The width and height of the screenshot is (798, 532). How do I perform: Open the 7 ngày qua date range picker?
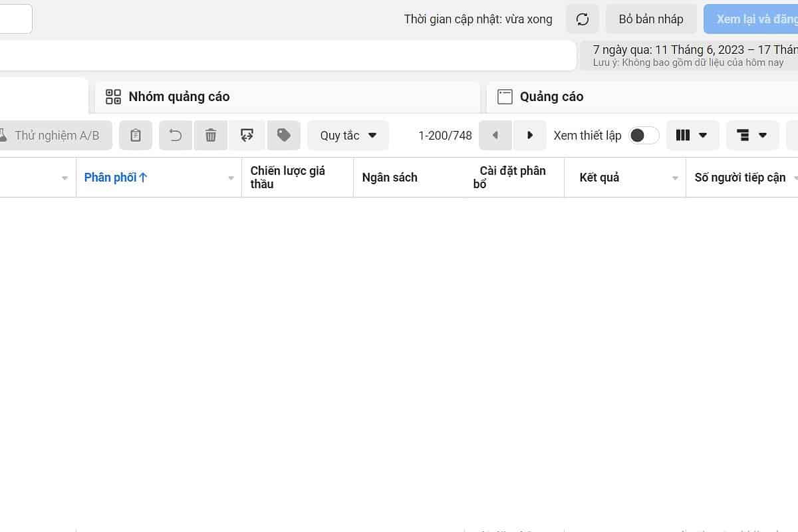coord(692,56)
